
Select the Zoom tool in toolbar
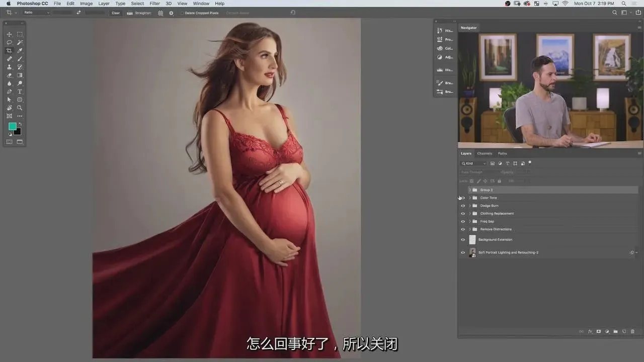pyautogui.click(x=20, y=108)
